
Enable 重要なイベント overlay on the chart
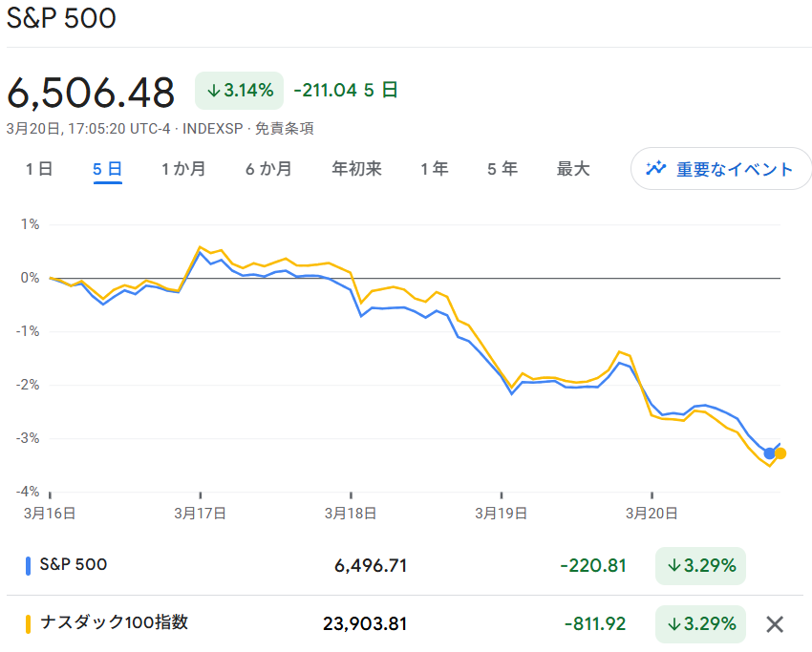click(x=721, y=168)
